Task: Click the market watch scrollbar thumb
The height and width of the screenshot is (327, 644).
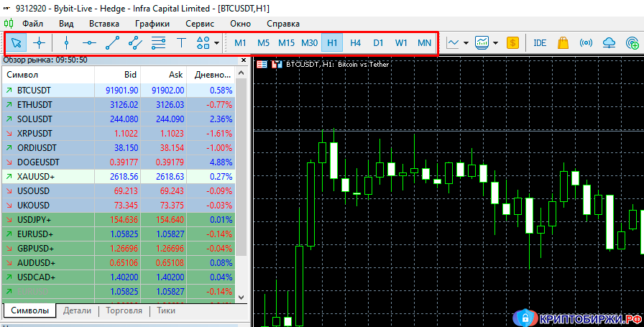Action: (241, 167)
